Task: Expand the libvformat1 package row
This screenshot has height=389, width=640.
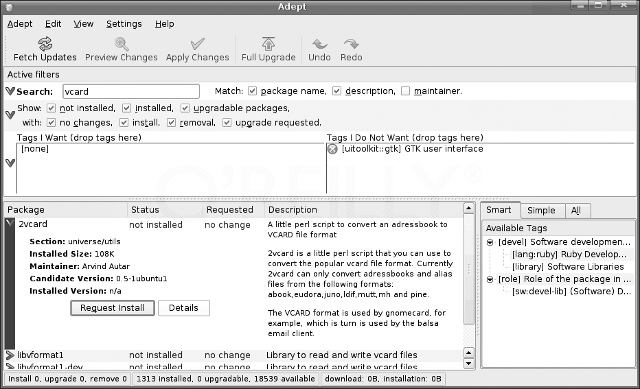Action: [10, 355]
